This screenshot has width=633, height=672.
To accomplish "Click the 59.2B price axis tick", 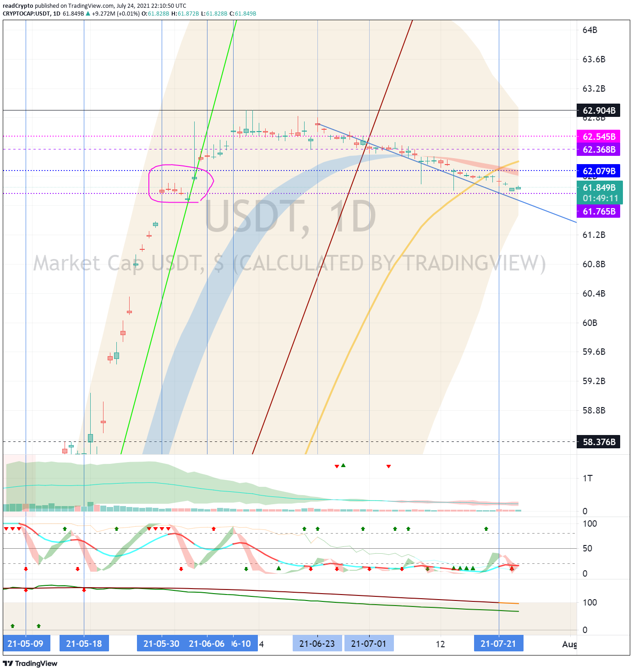I will coord(594,381).
